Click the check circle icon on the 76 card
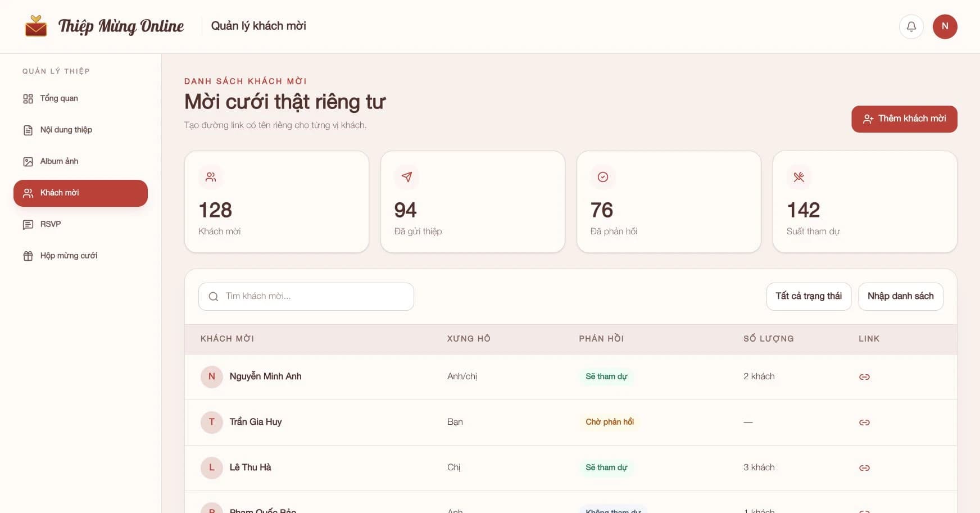 coord(603,177)
